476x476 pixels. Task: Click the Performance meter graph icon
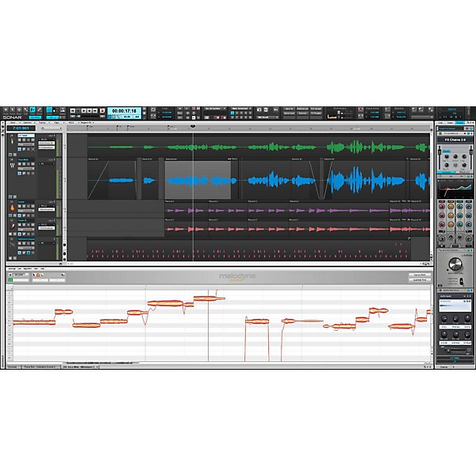332,116
